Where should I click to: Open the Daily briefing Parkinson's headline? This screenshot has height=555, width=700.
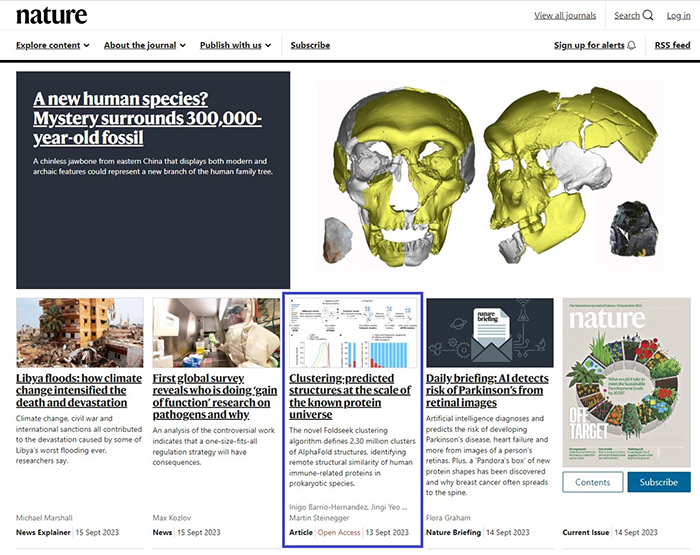(487, 390)
